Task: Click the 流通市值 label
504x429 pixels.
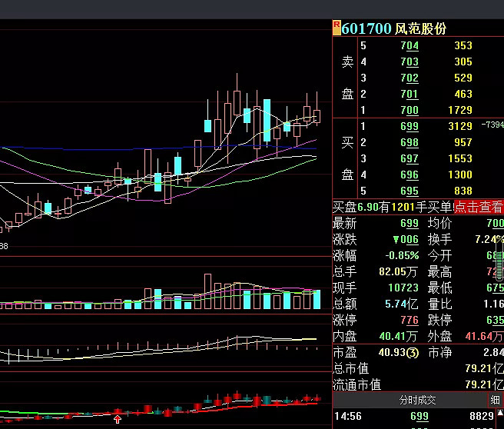Action: tap(356, 384)
